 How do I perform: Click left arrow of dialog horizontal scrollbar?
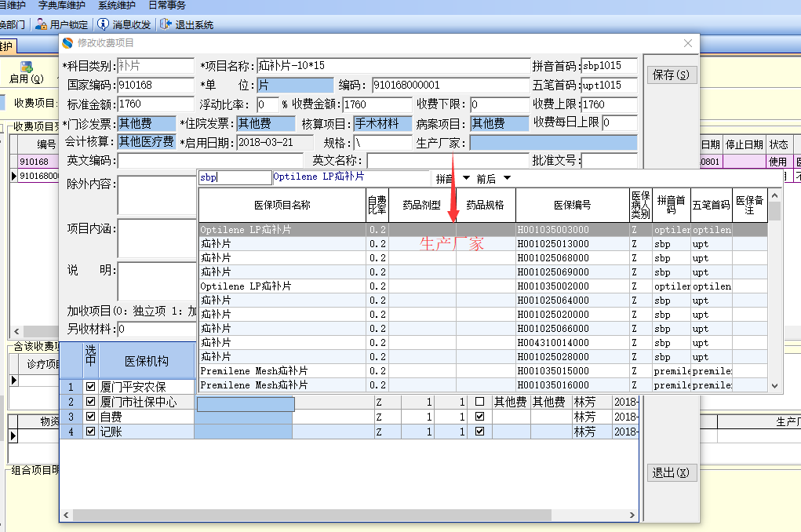67,516
